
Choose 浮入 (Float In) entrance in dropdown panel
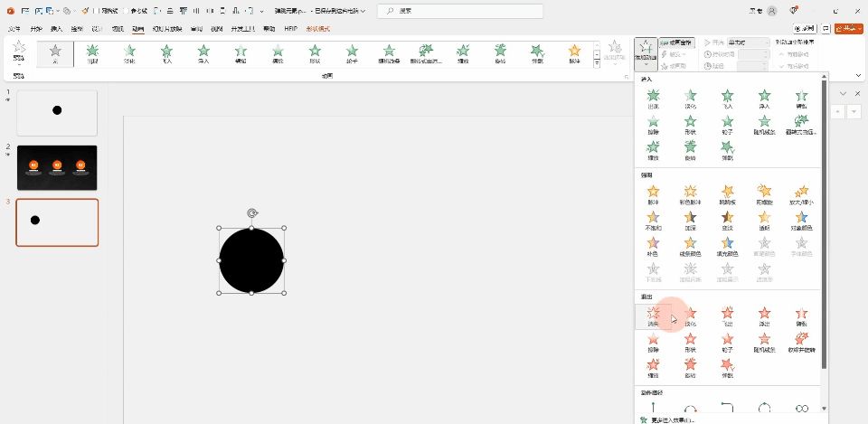(765, 99)
